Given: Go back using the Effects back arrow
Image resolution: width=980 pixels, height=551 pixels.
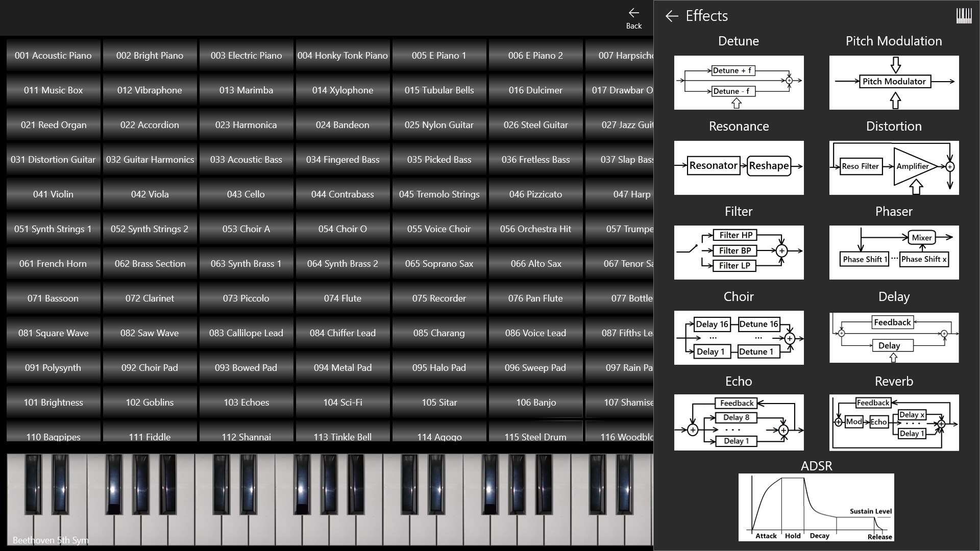Looking at the screenshot, I should pos(671,16).
